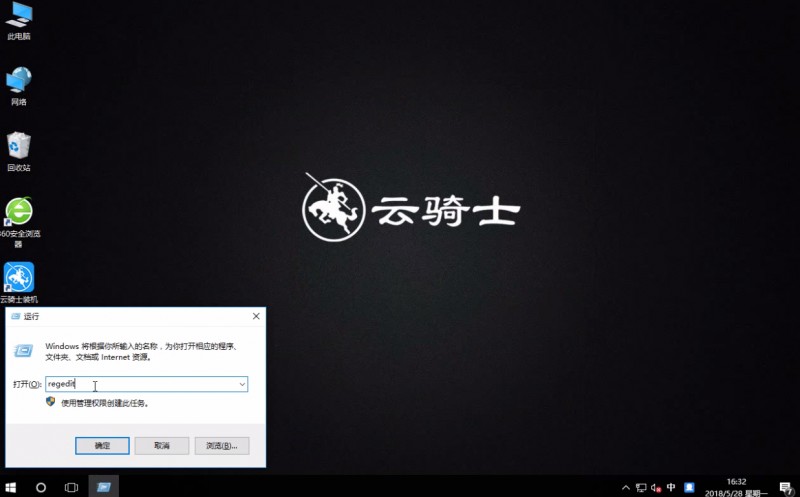Click the muted volume tray icon

point(656,488)
